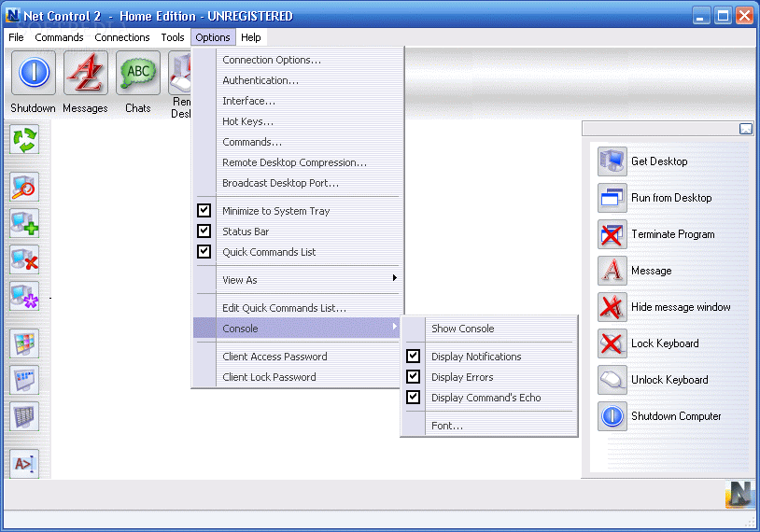Viewport: 760px width, 532px height.
Task: Click the Get Desktop icon
Action: (x=612, y=161)
